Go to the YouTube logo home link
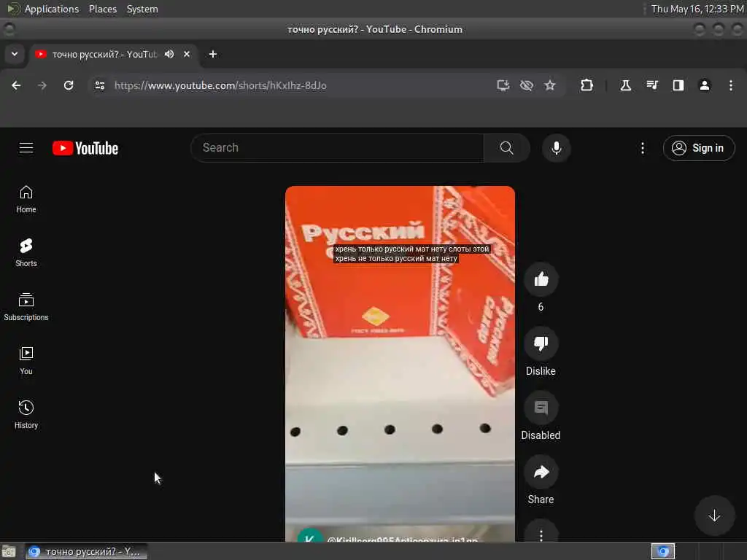This screenshot has height=560, width=747. coord(85,148)
